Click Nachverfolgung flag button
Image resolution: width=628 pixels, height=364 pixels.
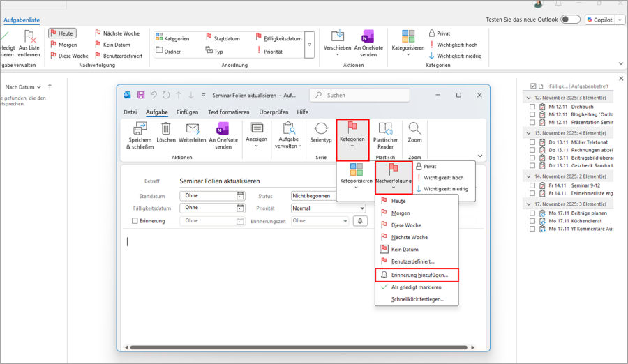[x=394, y=178]
